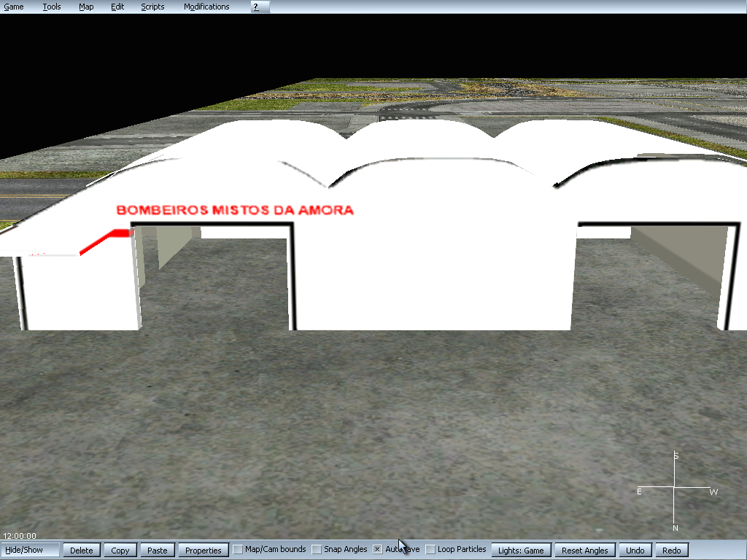747x560 pixels.
Task: Enable the Loop Particles checkbox
Action: tap(430, 550)
